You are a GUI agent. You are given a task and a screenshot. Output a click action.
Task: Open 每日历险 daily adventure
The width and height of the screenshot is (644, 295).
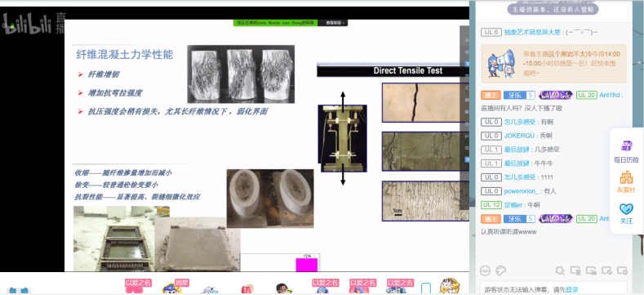coord(626,151)
